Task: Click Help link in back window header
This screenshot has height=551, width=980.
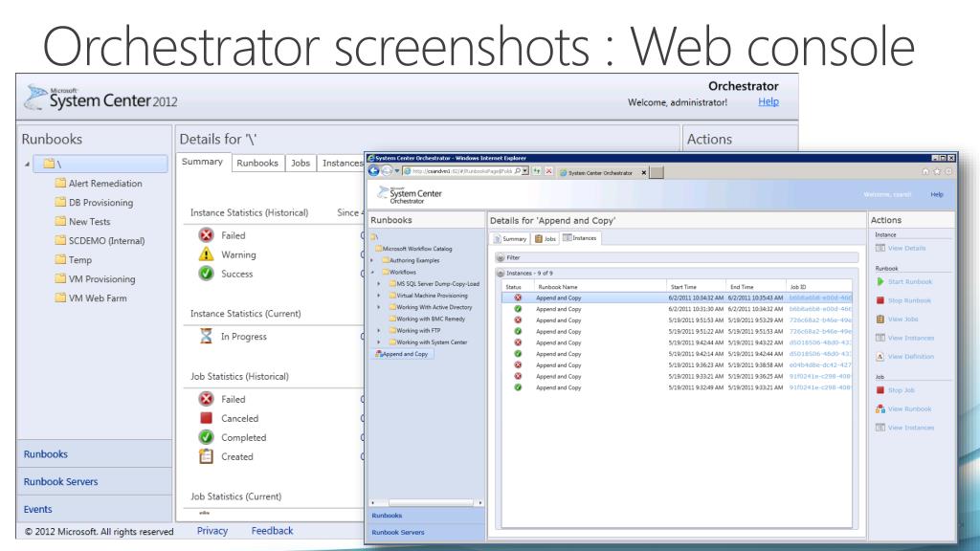Action: pos(768,101)
